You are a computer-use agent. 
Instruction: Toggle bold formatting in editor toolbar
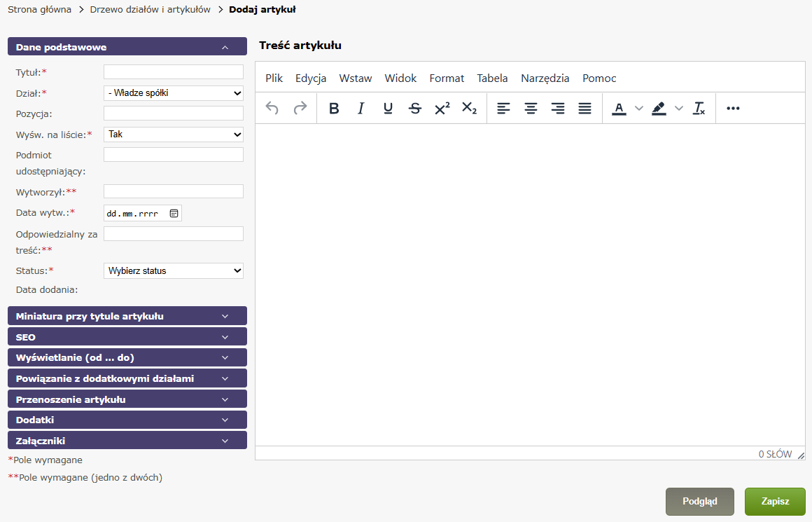coord(334,109)
